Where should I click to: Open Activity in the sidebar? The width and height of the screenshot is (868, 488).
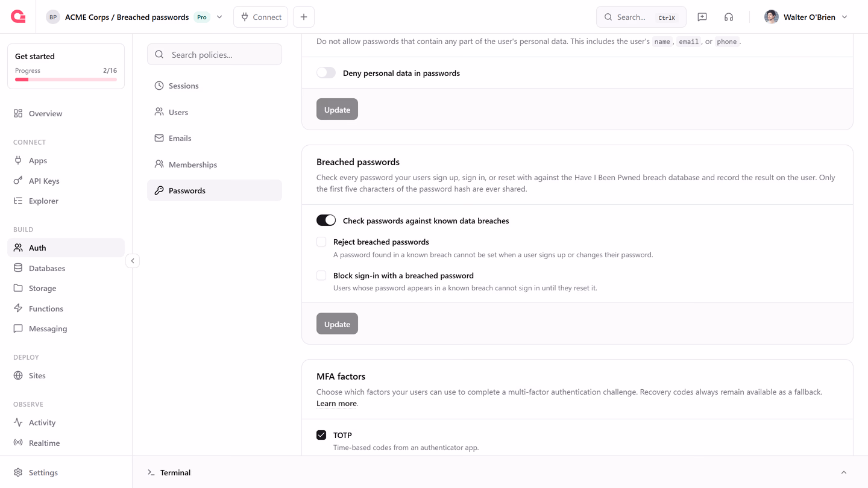point(66,422)
